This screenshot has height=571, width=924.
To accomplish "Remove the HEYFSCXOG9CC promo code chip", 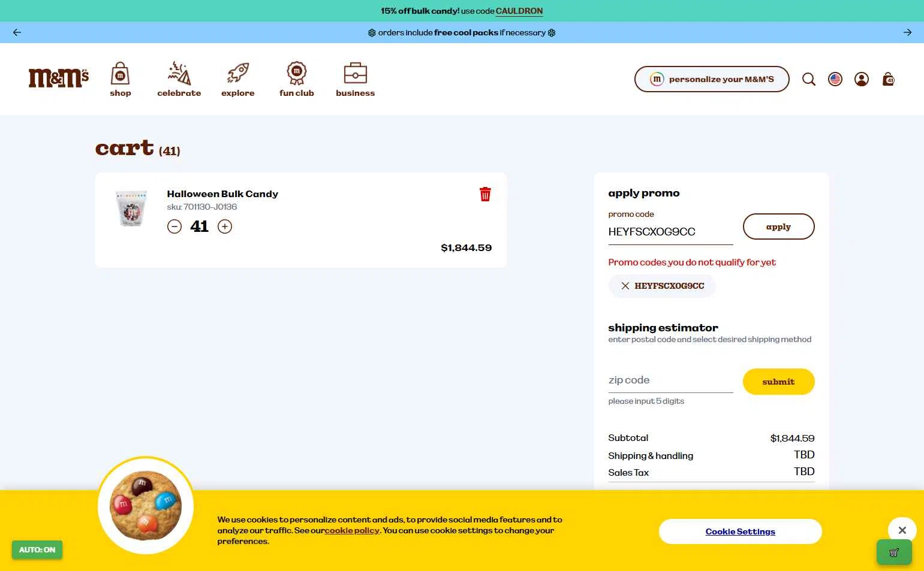I will tap(625, 286).
